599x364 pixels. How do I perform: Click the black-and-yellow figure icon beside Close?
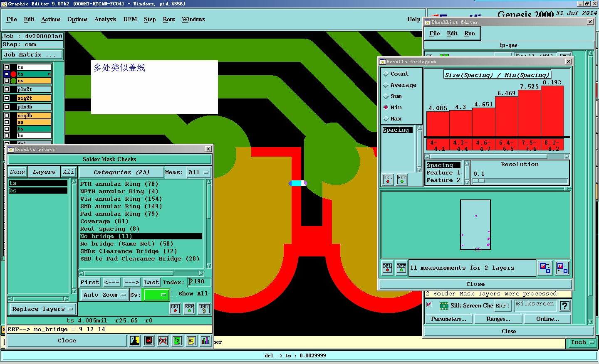[135, 341]
